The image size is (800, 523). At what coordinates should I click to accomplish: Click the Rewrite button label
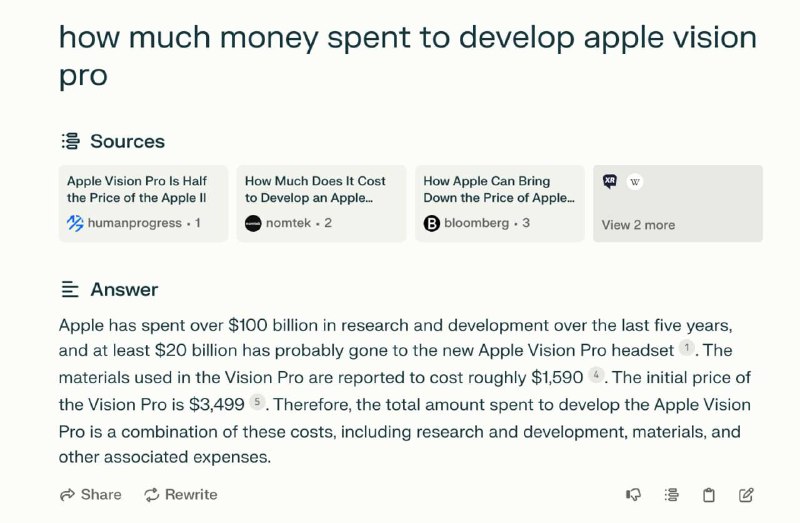[x=191, y=494]
